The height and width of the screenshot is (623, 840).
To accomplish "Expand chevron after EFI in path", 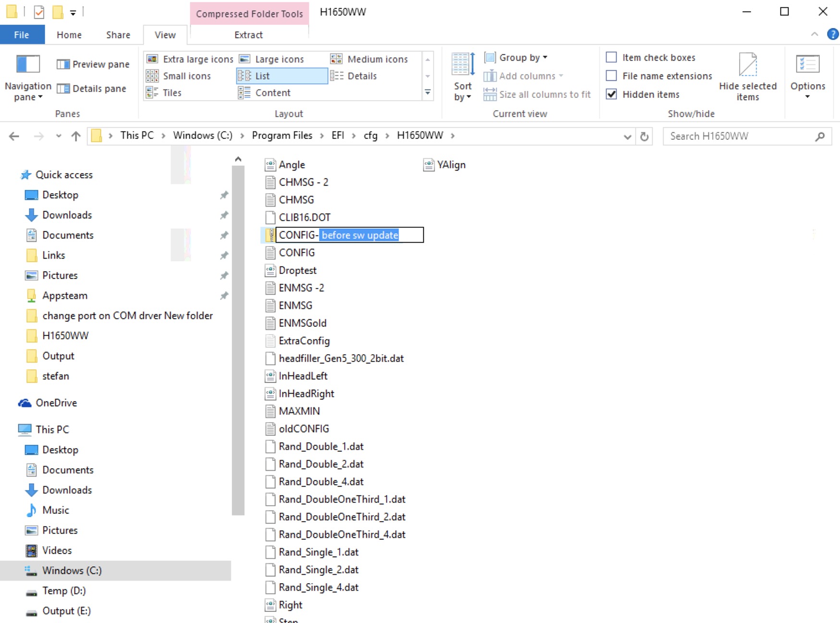I will click(x=354, y=136).
